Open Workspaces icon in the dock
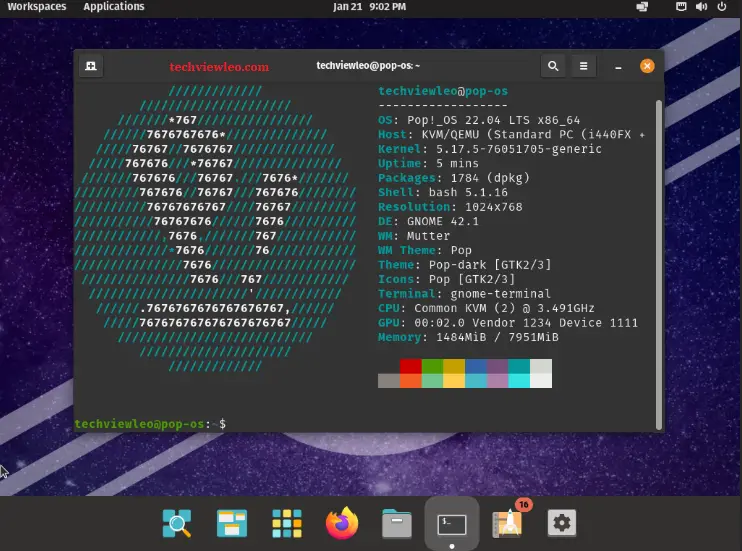Image resolution: width=742 pixels, height=551 pixels. (x=232, y=523)
